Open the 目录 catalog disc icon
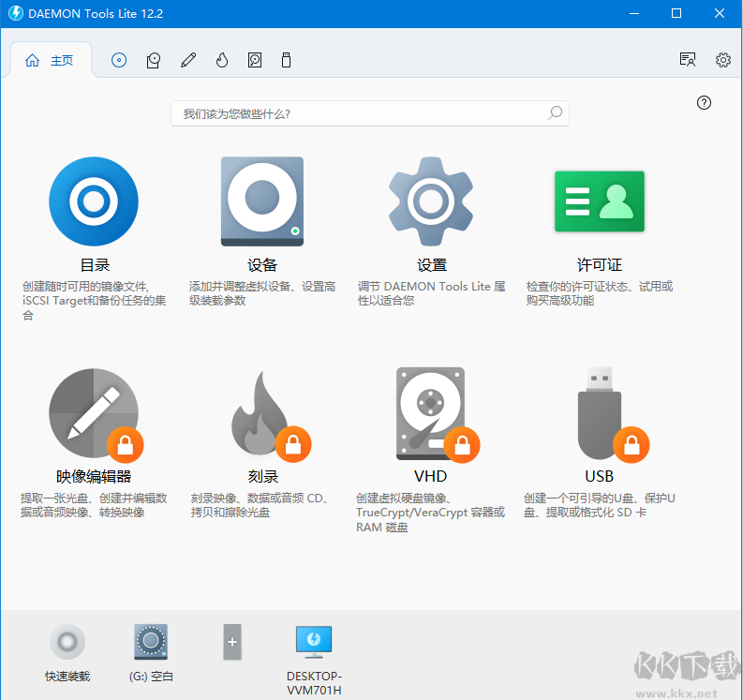This screenshot has width=743, height=700. [94, 201]
